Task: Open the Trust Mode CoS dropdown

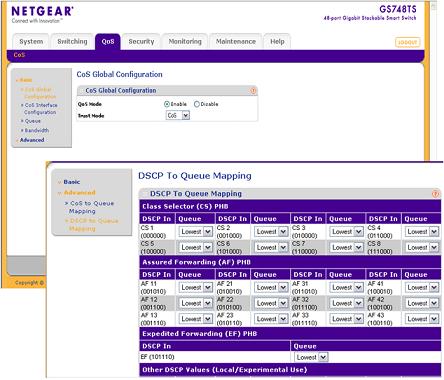Action: coord(178,115)
